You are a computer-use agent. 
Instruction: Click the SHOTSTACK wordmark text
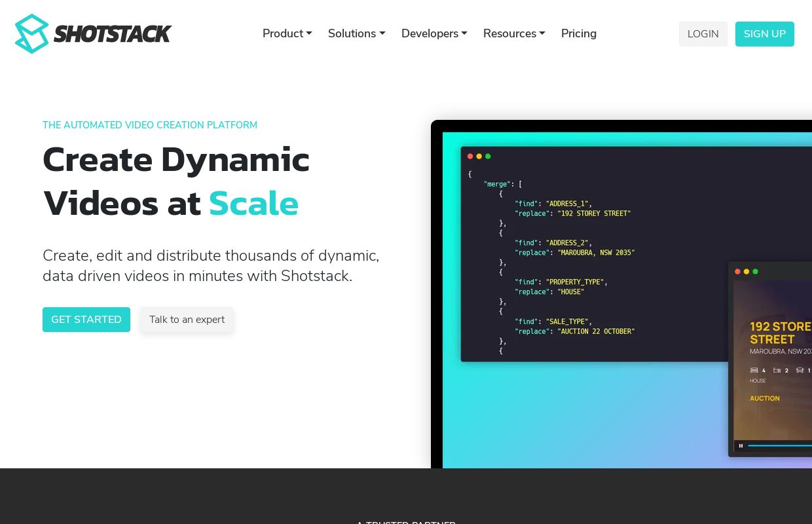click(113, 34)
